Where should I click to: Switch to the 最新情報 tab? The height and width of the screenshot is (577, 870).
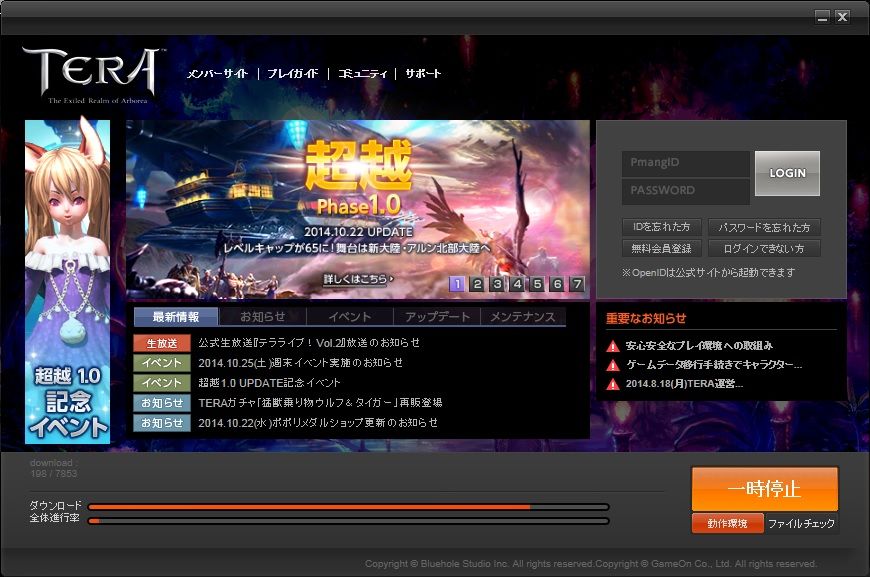[176, 317]
